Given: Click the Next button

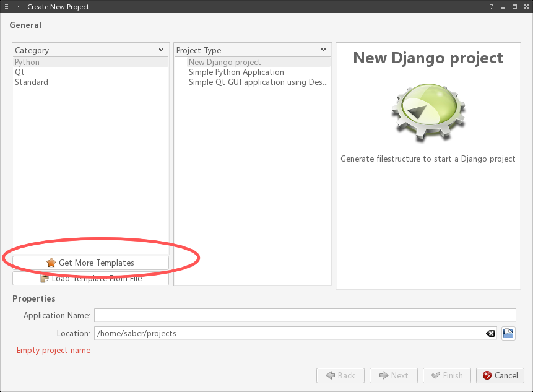Looking at the screenshot, I should tap(394, 375).
